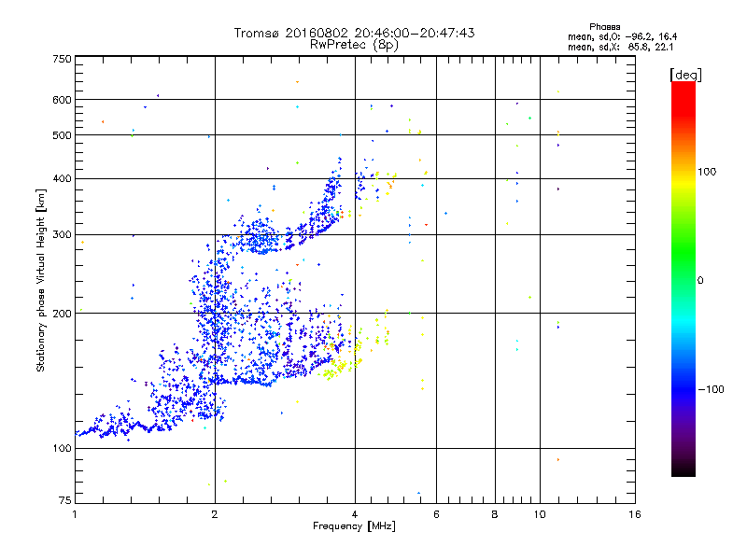The image size is (747, 560).
Task: Click the y-axis tick label '600'
Action: [x=62, y=100]
